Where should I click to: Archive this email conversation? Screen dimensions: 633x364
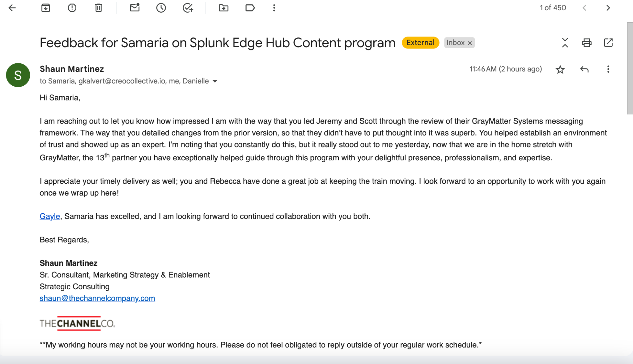click(x=45, y=8)
